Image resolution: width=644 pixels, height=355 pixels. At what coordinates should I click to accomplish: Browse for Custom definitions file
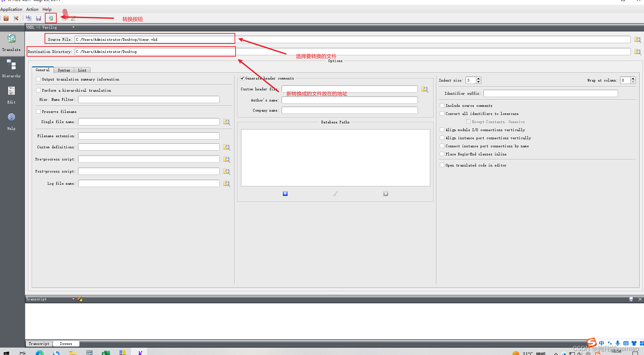[226, 147]
